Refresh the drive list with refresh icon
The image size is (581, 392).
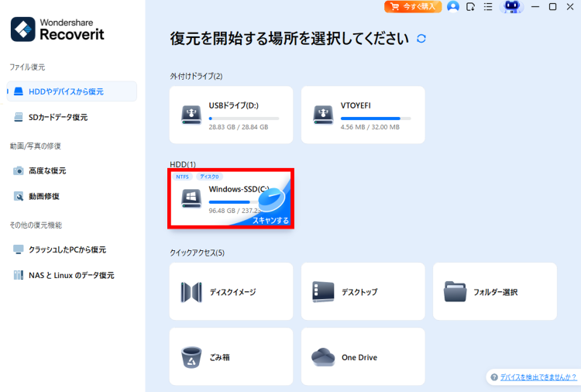pos(421,39)
